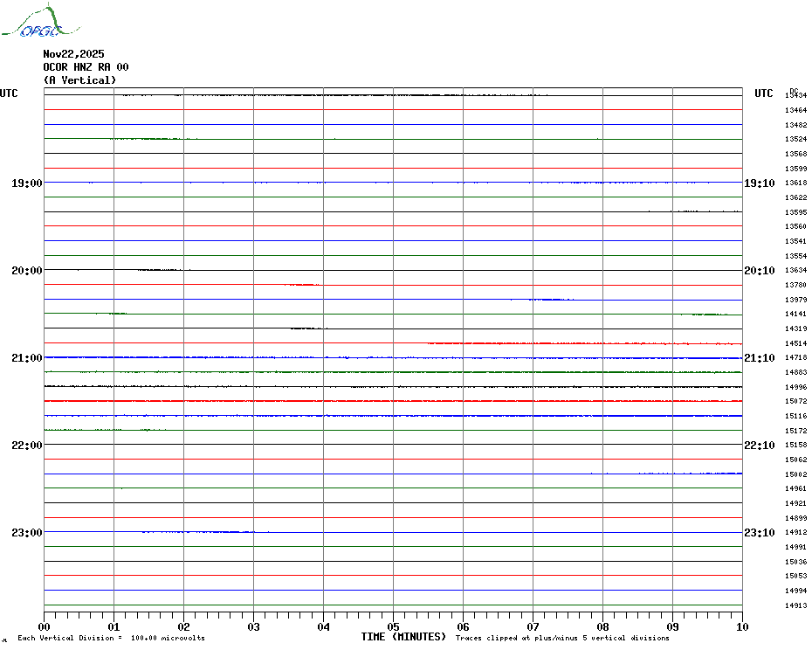This screenshot has width=812, height=650.
Task: Select the Nov22,2025 date label
Action: tap(73, 54)
